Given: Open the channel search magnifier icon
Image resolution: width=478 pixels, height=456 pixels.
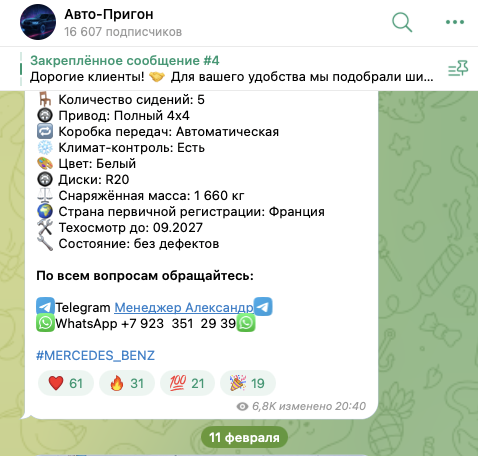Looking at the screenshot, I should [402, 22].
